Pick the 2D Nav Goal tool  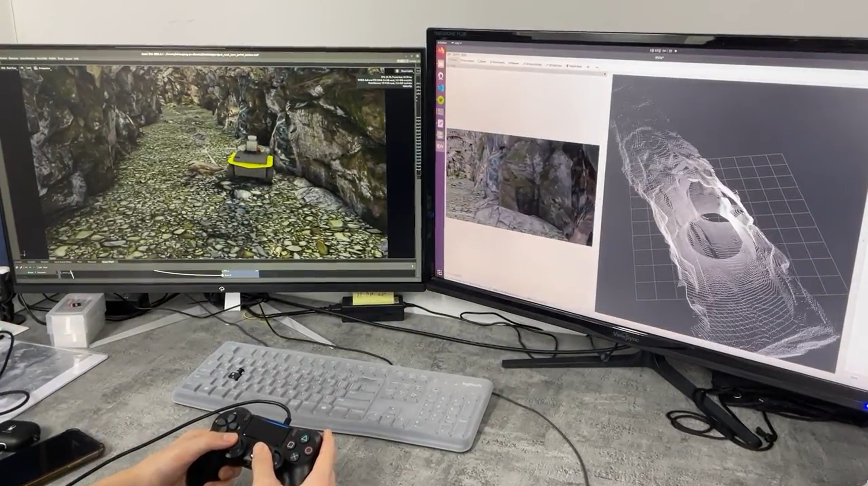point(554,65)
